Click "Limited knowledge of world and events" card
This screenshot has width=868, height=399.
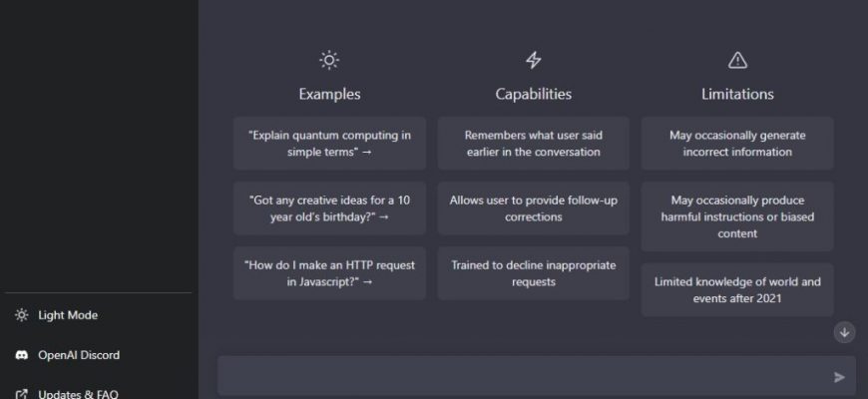[737, 290]
